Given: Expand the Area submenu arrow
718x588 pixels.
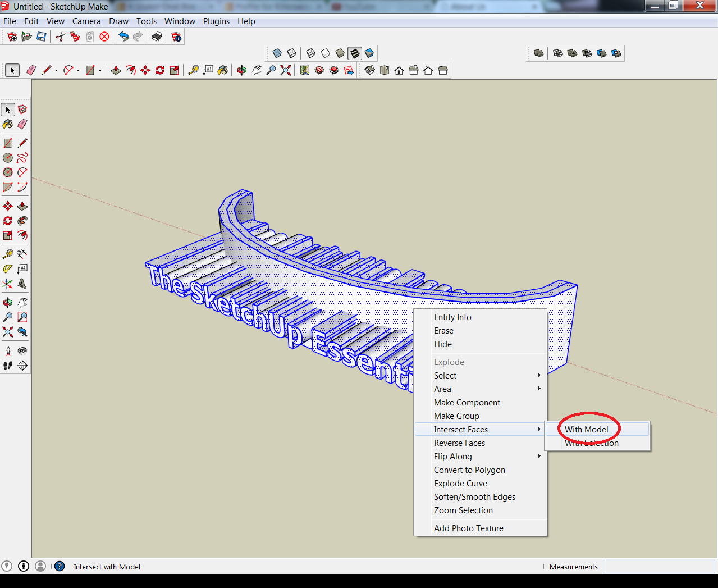Looking at the screenshot, I should (539, 389).
